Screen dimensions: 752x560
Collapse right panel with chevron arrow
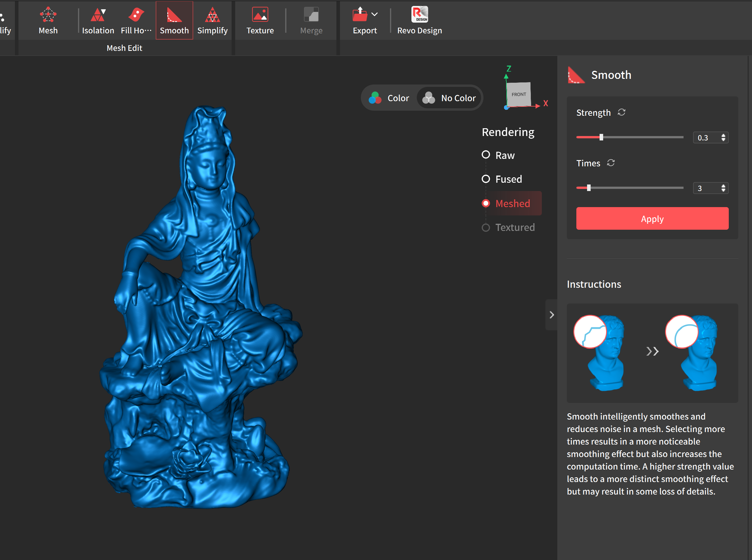click(552, 315)
